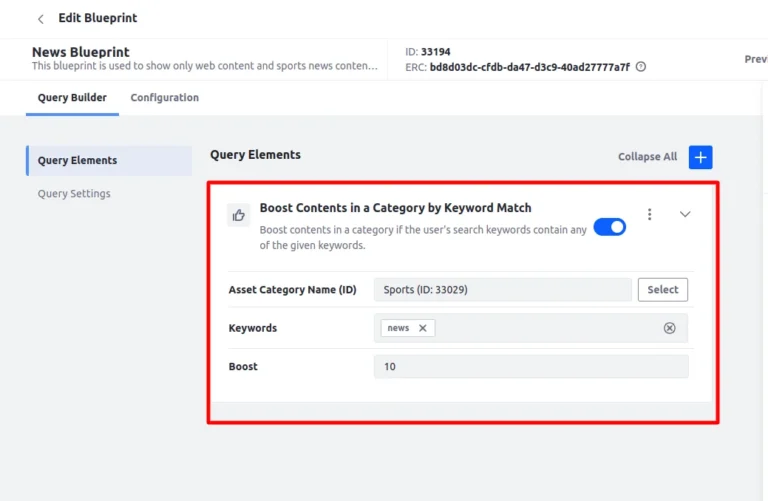Go back using the arrow beside Edit Blueprint
Screen dimensions: 768x501
[41, 19]
